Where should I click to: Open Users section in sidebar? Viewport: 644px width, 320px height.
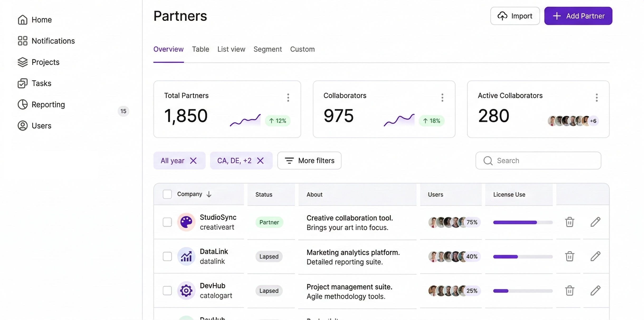41,126
